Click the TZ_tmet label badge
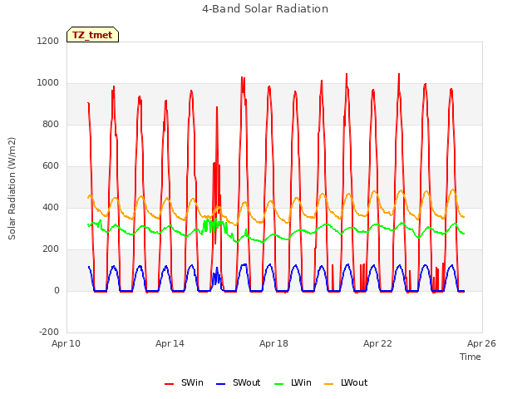Screen dimensions: 532x399 click(x=92, y=35)
